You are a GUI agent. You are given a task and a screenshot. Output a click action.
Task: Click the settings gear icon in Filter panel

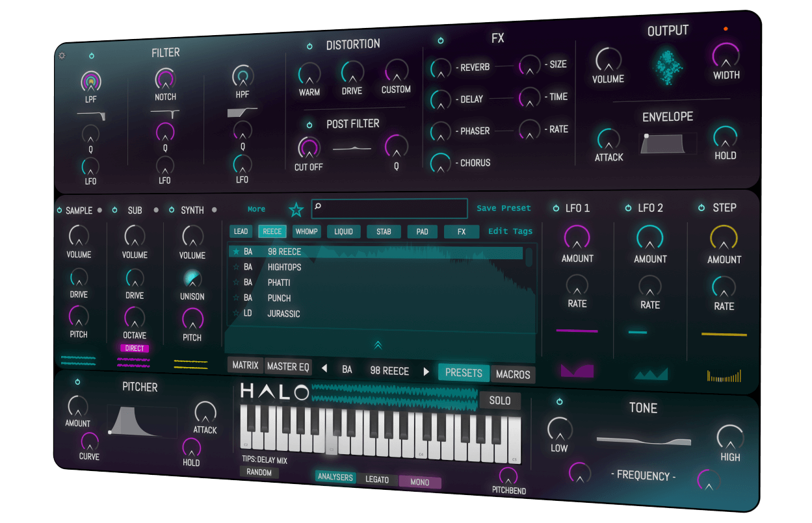pyautogui.click(x=62, y=56)
